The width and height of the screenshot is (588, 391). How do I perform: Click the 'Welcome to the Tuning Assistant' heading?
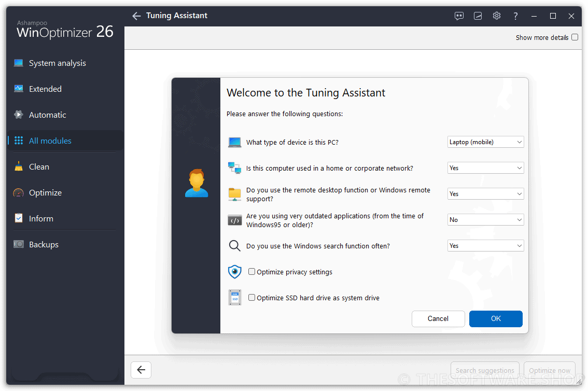[x=305, y=93]
